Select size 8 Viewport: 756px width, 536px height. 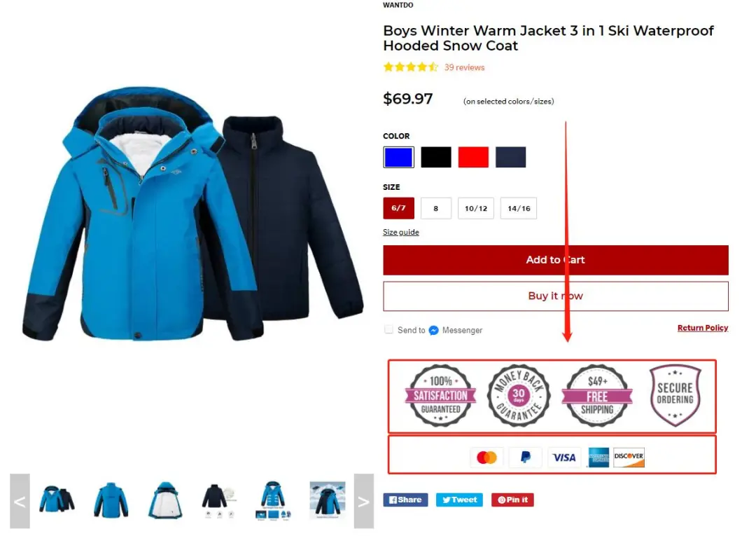pos(436,208)
